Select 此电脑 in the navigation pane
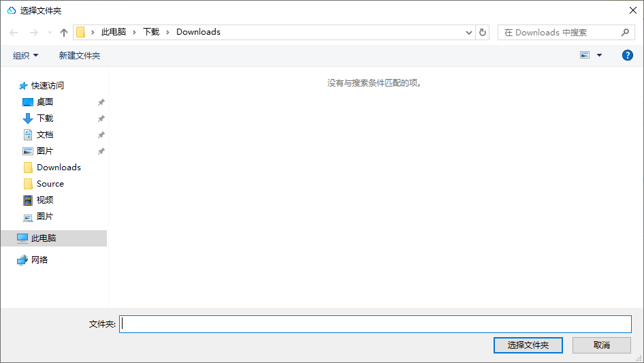 tap(54, 238)
